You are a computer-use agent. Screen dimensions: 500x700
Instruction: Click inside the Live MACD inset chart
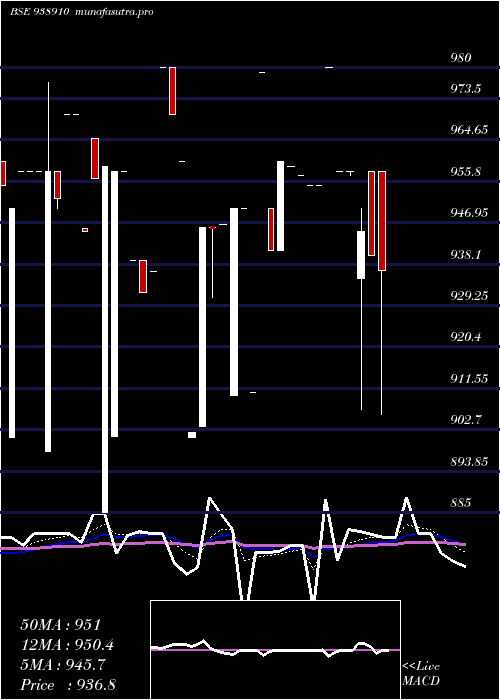[275, 650]
